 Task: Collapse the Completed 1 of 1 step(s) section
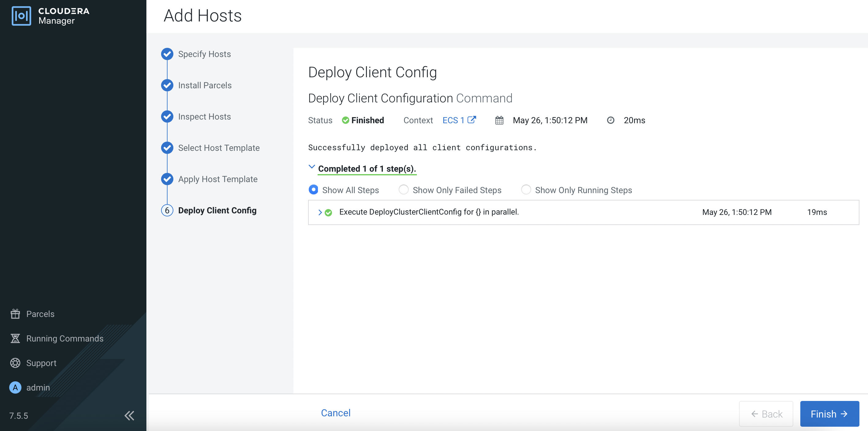(x=312, y=167)
